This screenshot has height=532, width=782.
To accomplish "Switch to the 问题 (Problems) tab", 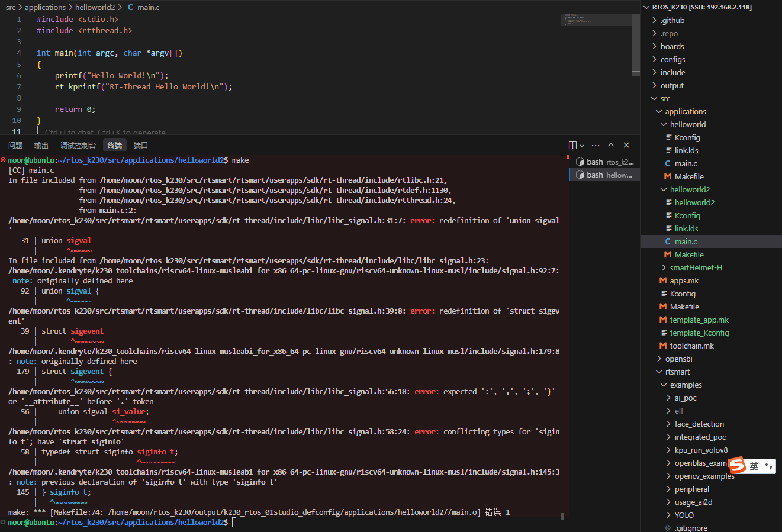I will (15, 146).
